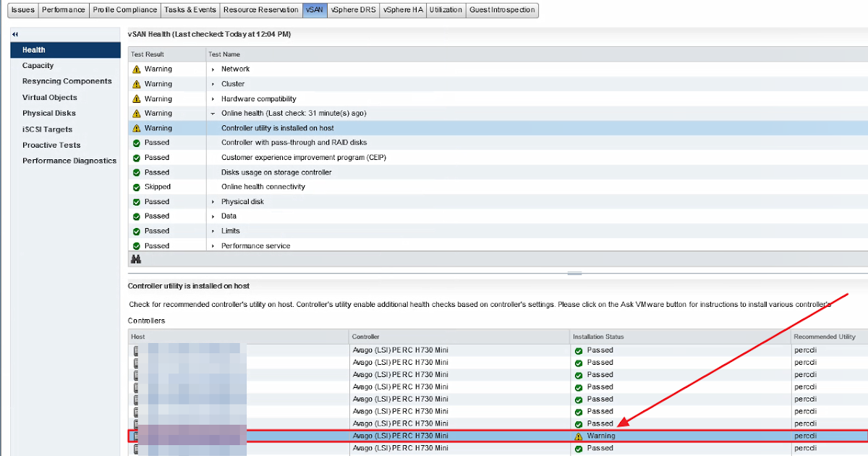
Task: Click the host icon on the red-highlighted Warning row
Action: (x=136, y=436)
